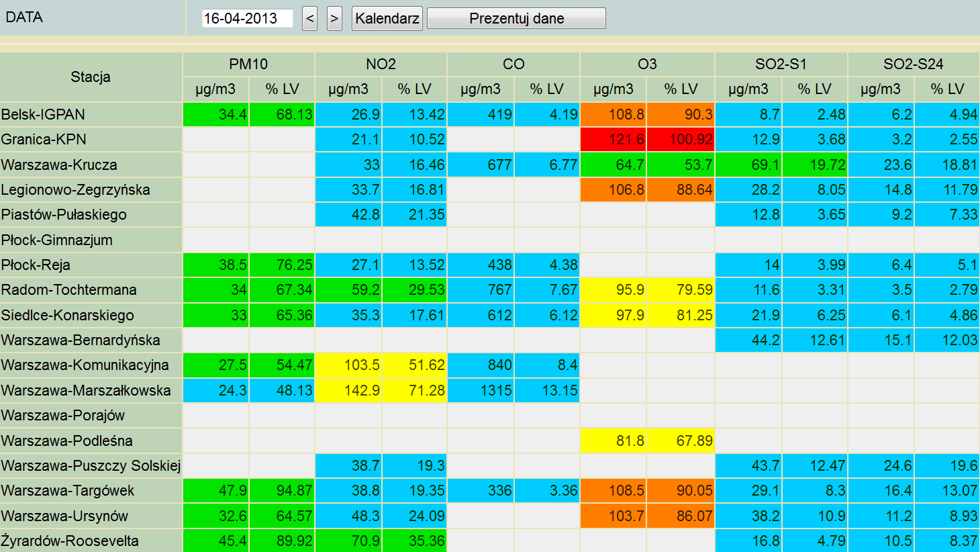Image resolution: width=980 pixels, height=552 pixels.
Task: Select Warszawa-Ursynów NO2 value 48.3
Action: (x=348, y=516)
